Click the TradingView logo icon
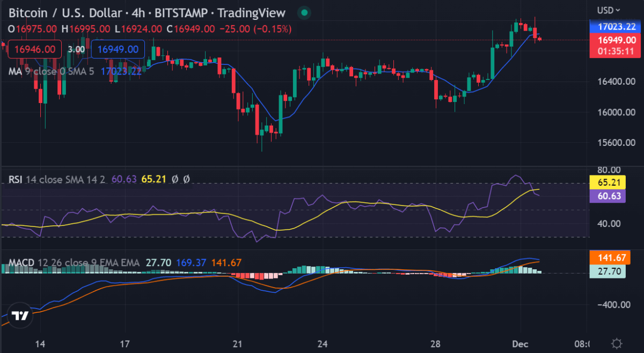 pos(21,316)
